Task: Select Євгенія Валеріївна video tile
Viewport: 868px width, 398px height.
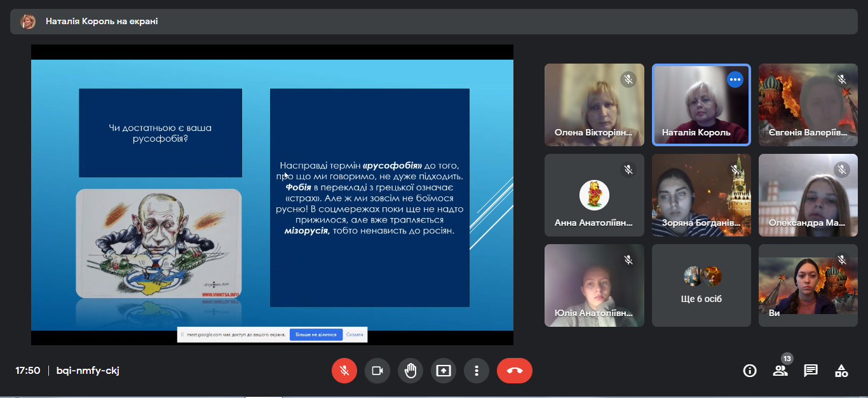Action: tap(808, 105)
